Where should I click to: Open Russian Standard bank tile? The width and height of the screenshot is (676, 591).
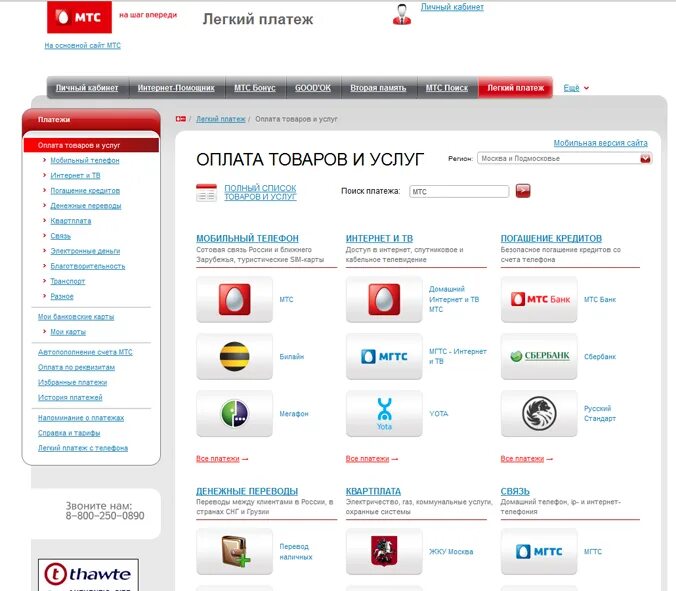(x=539, y=413)
